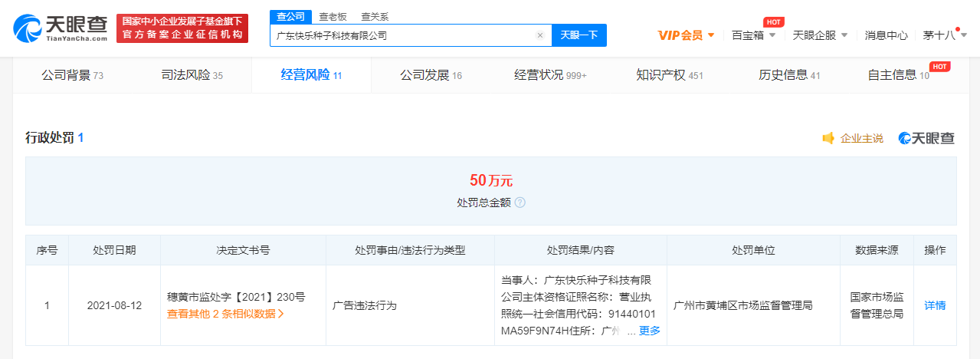Switch to the 历史信息 tab
This screenshot has height=359, width=980.
point(789,75)
